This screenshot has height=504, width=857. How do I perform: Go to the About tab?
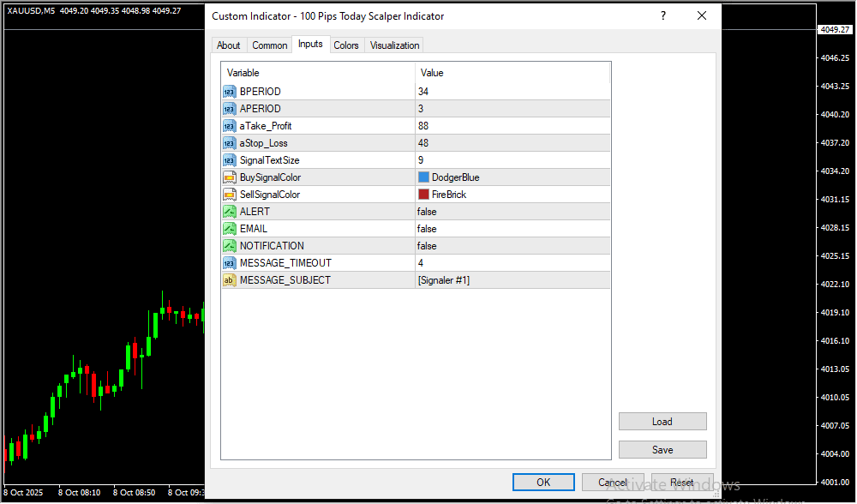click(x=229, y=45)
